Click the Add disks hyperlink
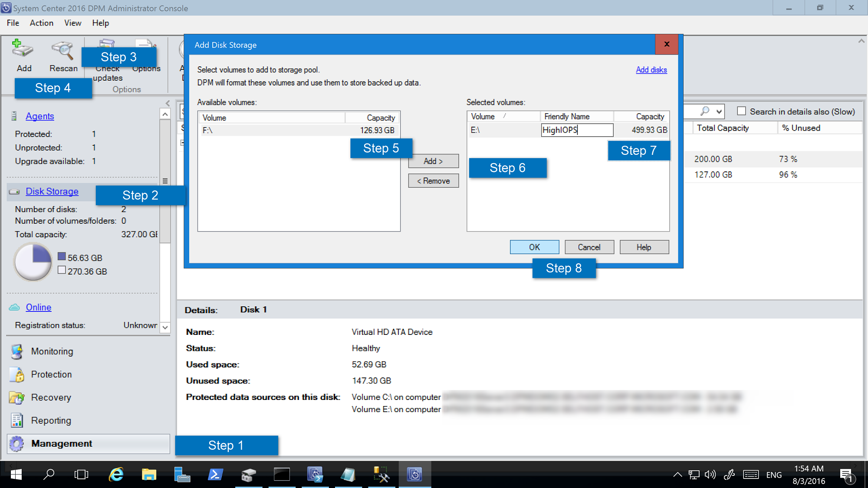 (x=651, y=70)
